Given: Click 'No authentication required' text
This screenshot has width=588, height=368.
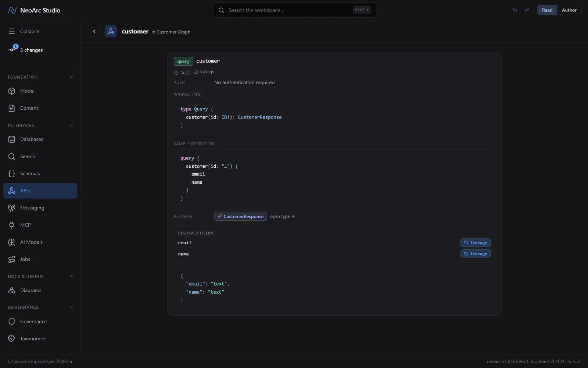Looking at the screenshot, I should tap(244, 82).
